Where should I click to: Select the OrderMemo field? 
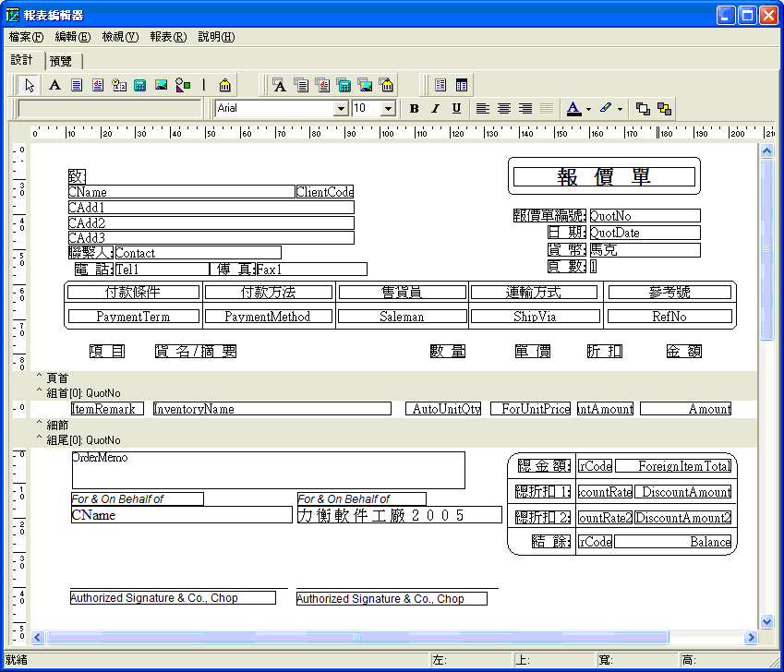(x=269, y=470)
